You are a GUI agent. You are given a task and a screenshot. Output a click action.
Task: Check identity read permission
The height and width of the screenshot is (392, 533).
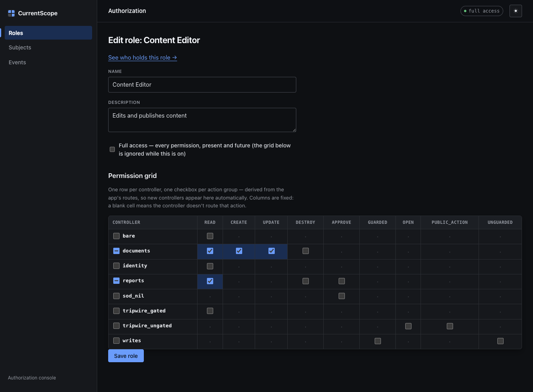click(x=210, y=266)
